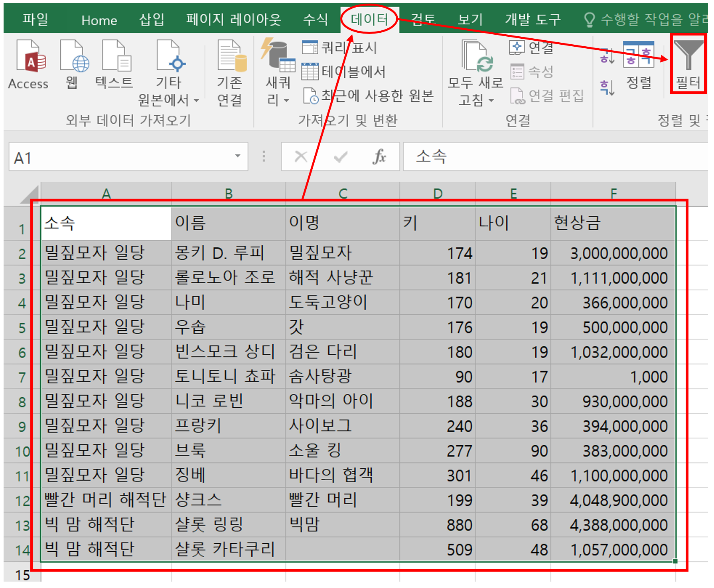Click the formula bar cancel X
This screenshot has width=714, height=588.
(x=301, y=157)
